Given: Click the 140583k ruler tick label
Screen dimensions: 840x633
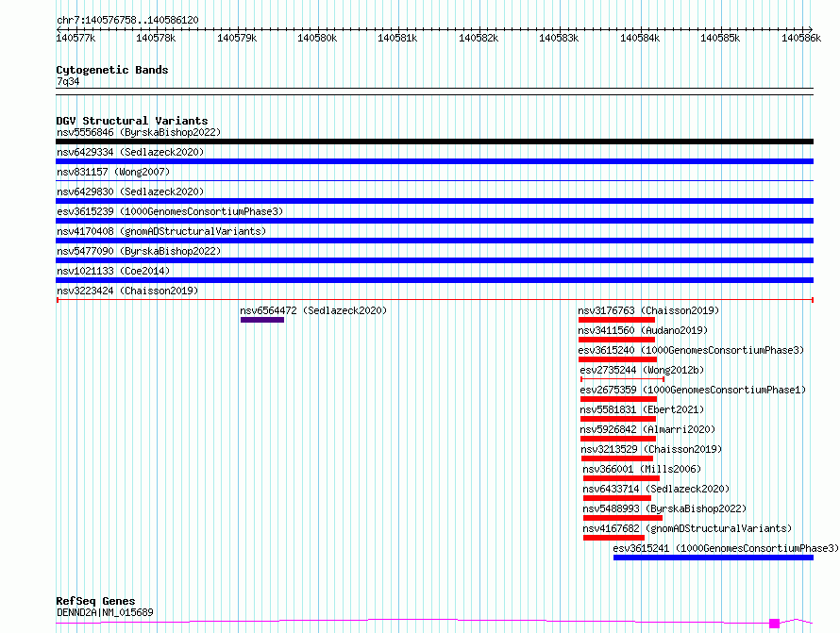Looking at the screenshot, I should (559, 38).
